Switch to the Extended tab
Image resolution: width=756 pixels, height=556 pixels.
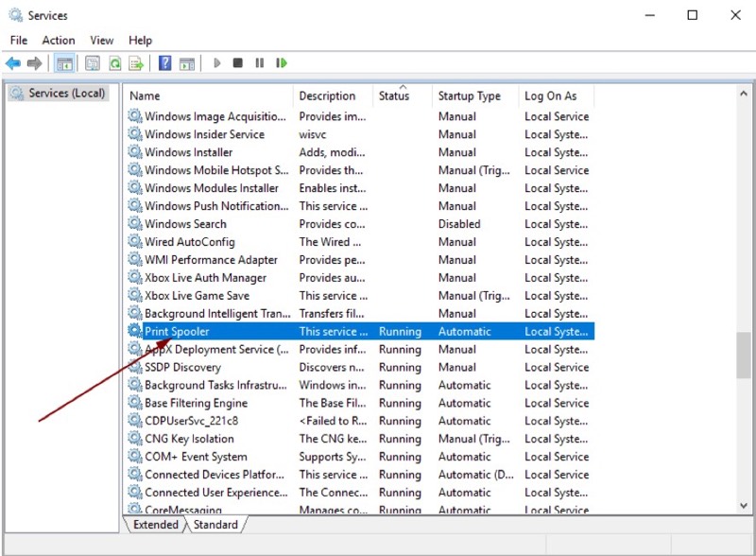156,525
